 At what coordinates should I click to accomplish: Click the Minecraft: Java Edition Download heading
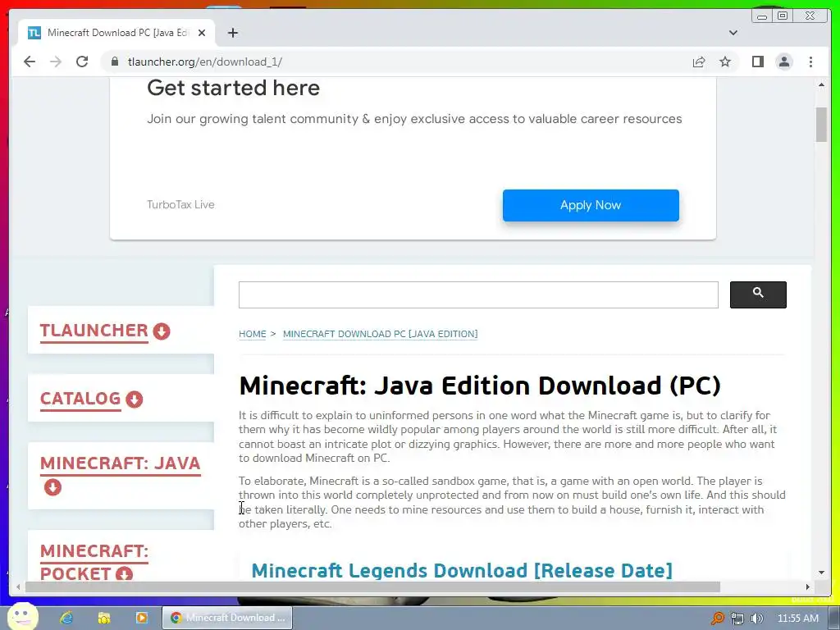click(x=480, y=386)
